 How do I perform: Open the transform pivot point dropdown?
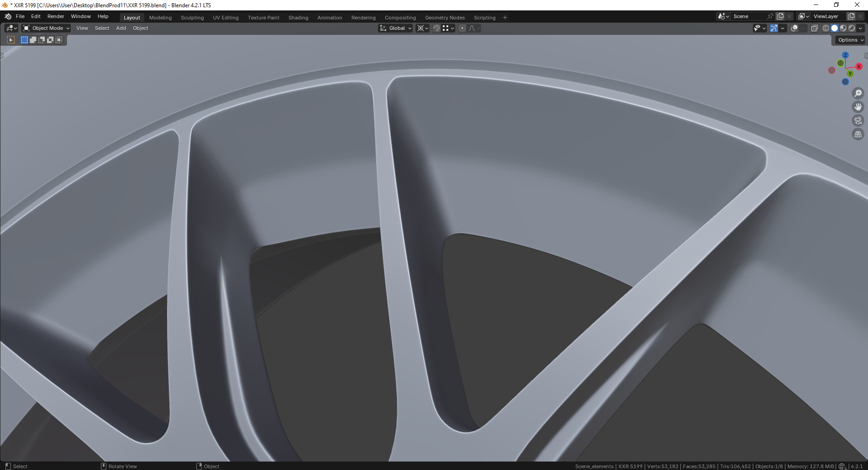[422, 28]
